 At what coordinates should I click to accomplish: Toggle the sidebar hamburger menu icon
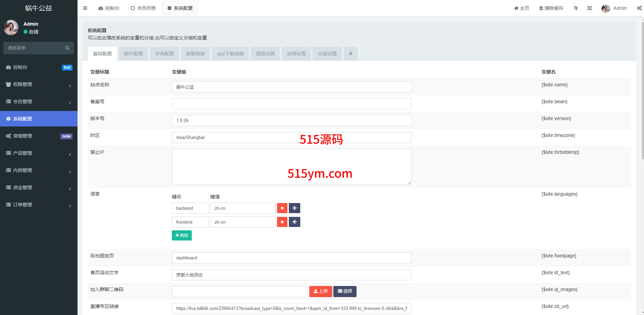tap(85, 8)
